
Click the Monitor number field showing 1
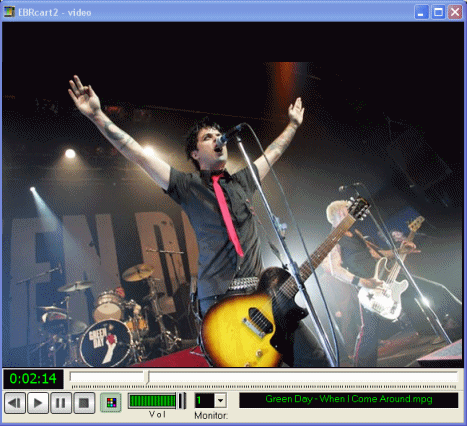tap(204, 400)
